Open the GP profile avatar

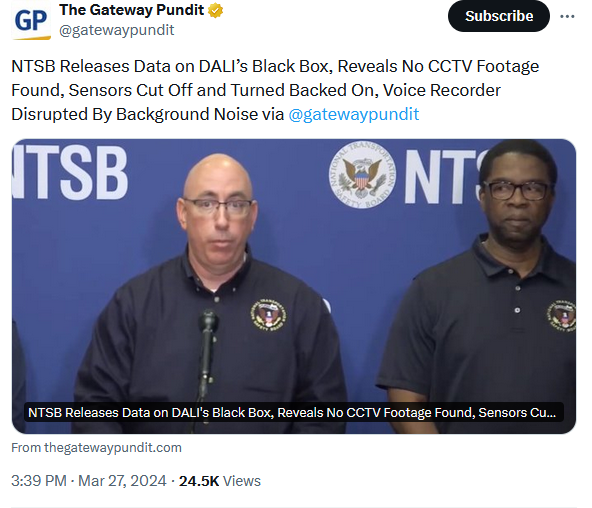[31, 20]
